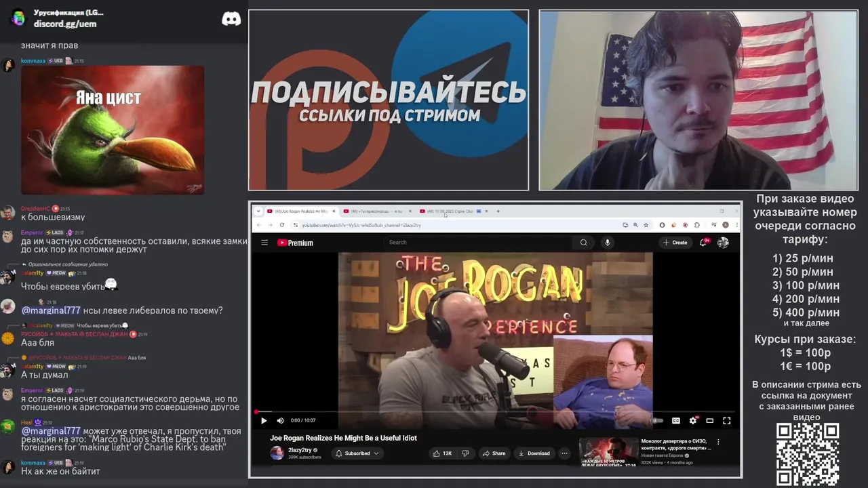Click the kommaxa username above the image
Image resolution: width=868 pixels, height=488 pixels.
tap(33, 61)
